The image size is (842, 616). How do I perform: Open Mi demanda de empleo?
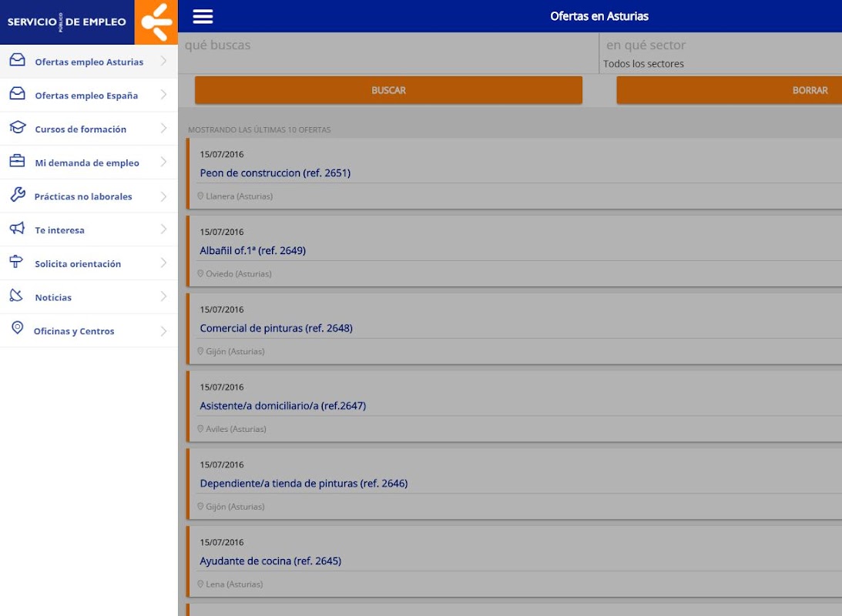[x=89, y=162]
